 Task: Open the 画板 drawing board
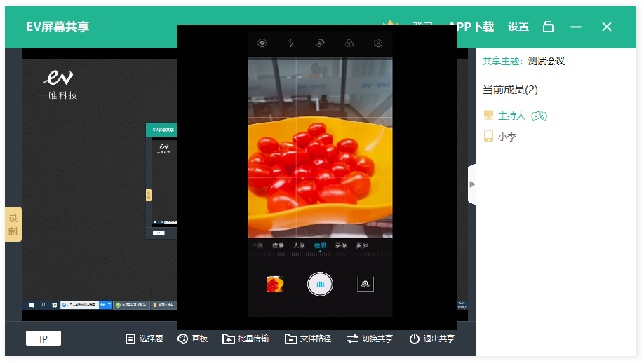(x=193, y=338)
